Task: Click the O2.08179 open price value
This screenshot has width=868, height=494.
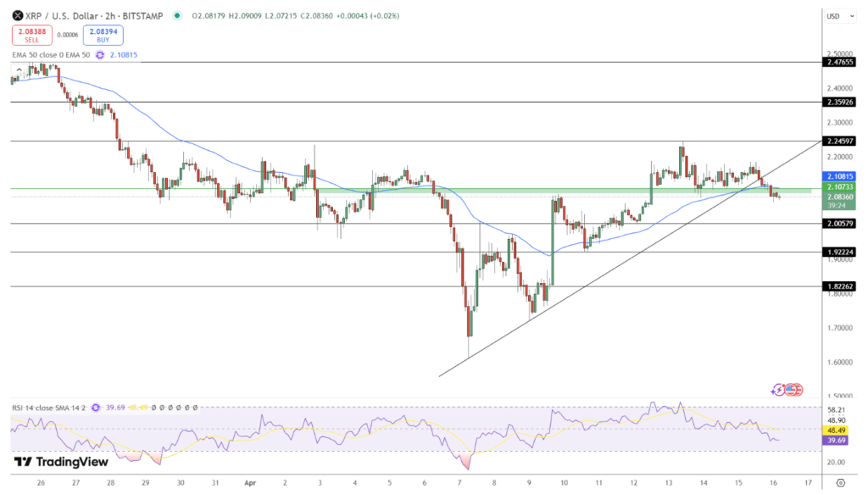Action: tap(209, 16)
